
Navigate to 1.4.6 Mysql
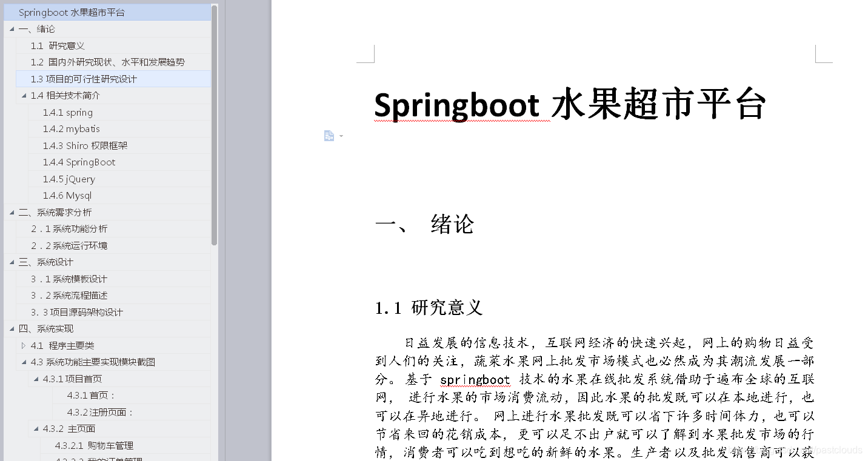coord(119,196)
